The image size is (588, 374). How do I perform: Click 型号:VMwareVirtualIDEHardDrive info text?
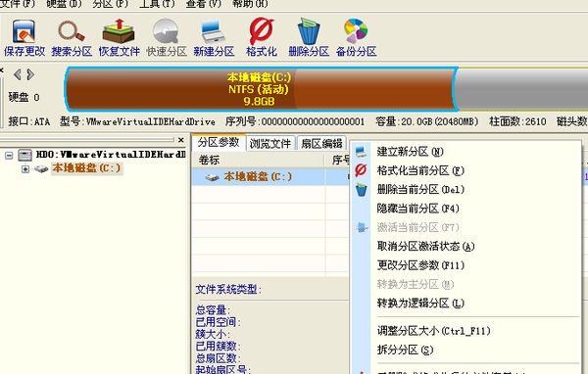click(137, 121)
